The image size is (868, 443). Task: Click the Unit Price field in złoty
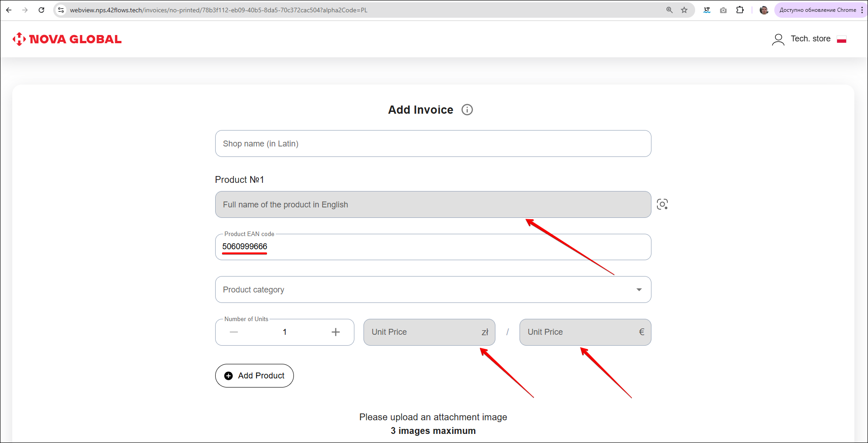click(423, 332)
